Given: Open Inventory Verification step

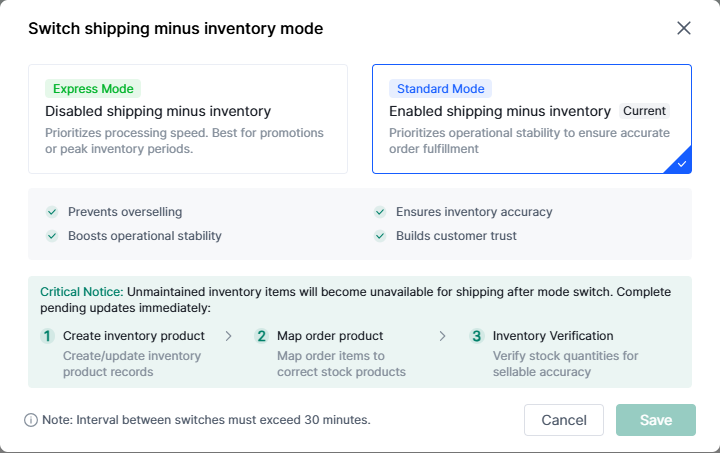Looking at the screenshot, I should click(553, 336).
